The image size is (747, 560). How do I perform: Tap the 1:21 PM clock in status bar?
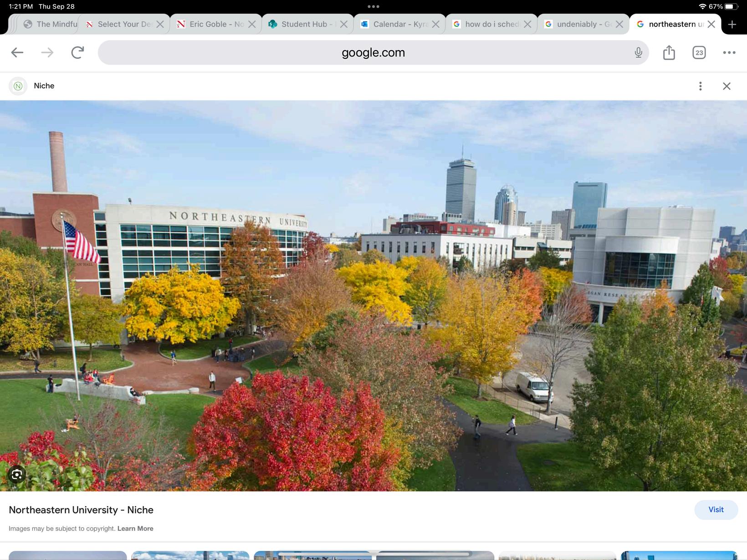pyautogui.click(x=21, y=6)
